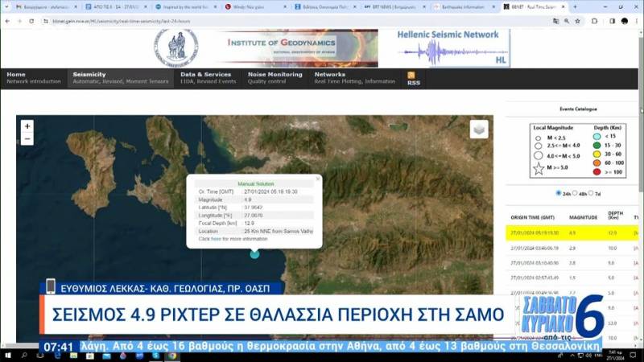Reload the current page
Image resolution: width=644 pixels, height=362 pixels.
point(31,21)
